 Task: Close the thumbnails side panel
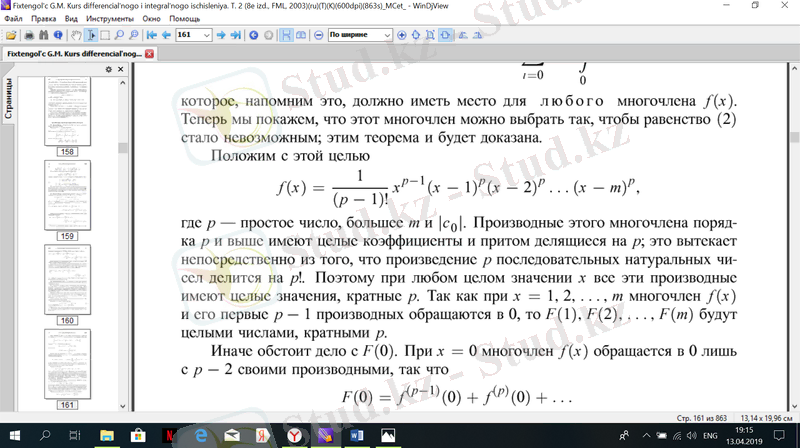pyautogui.click(x=120, y=69)
